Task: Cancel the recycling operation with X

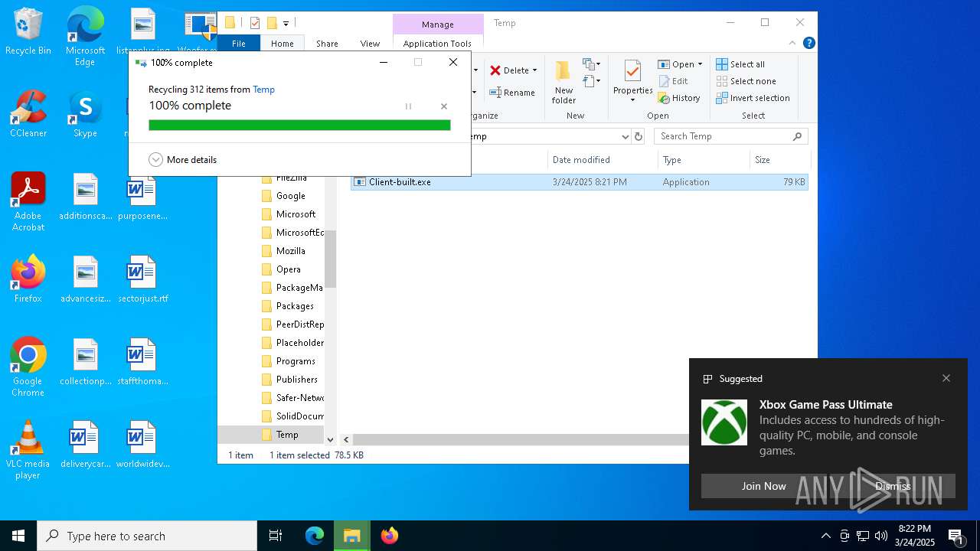Action: [x=444, y=106]
